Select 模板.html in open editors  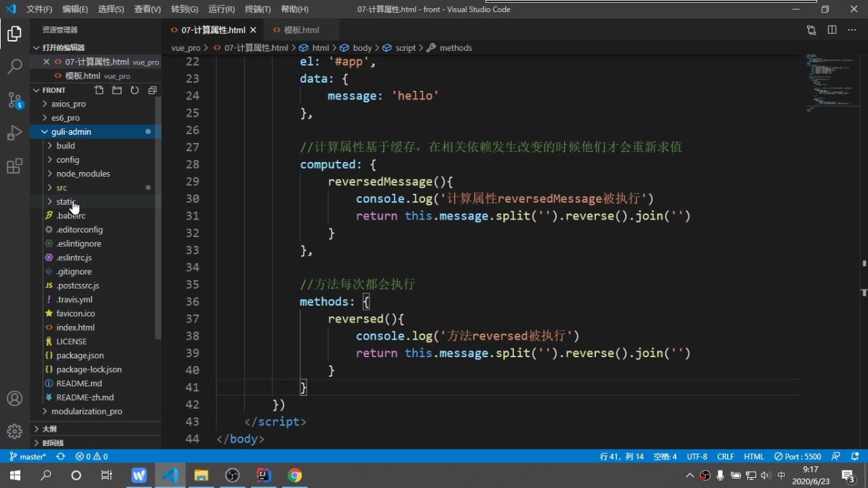point(83,76)
